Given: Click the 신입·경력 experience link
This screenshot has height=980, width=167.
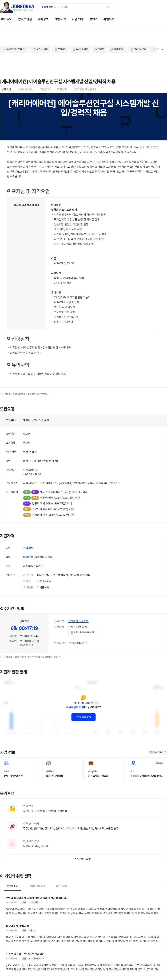Looking at the screenshot, I should pyautogui.click(x=28, y=548).
